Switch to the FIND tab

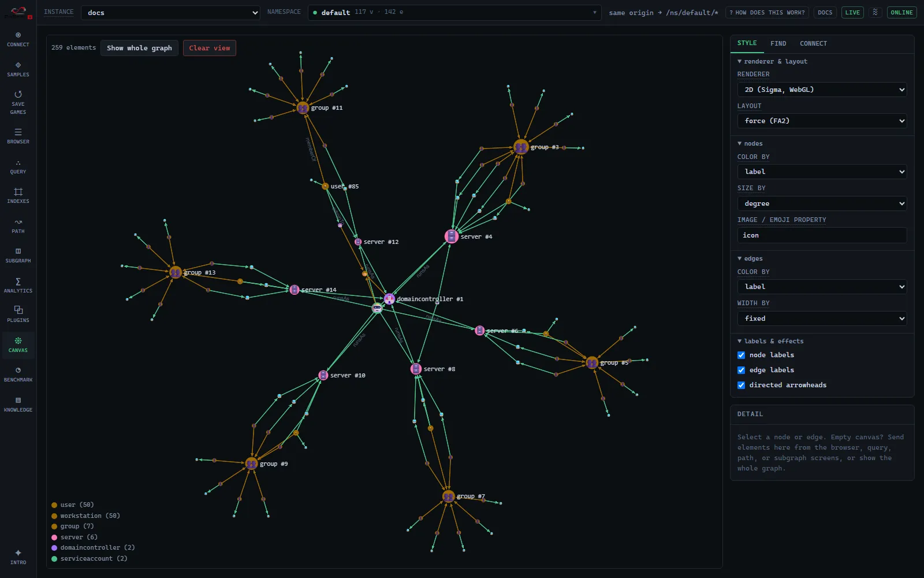click(x=778, y=43)
